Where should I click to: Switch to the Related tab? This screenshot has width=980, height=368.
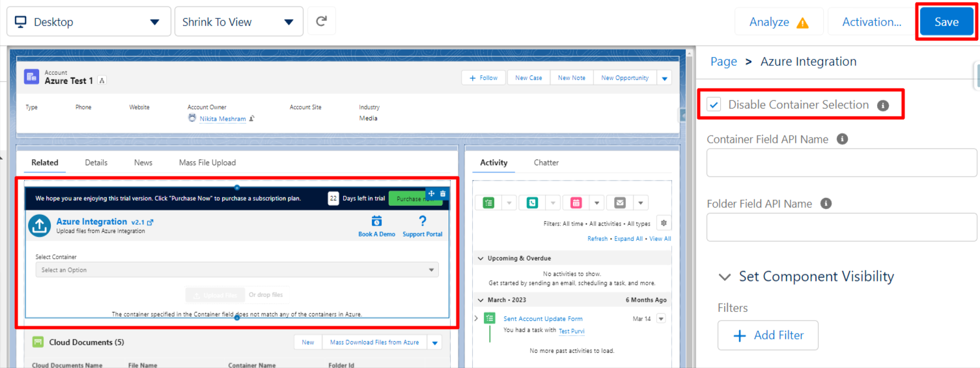[x=45, y=163]
